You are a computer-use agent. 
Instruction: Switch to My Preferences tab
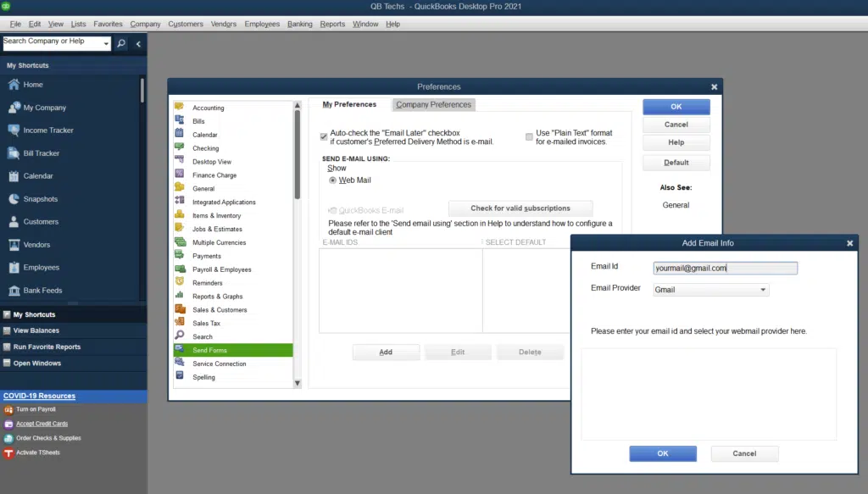coord(349,104)
